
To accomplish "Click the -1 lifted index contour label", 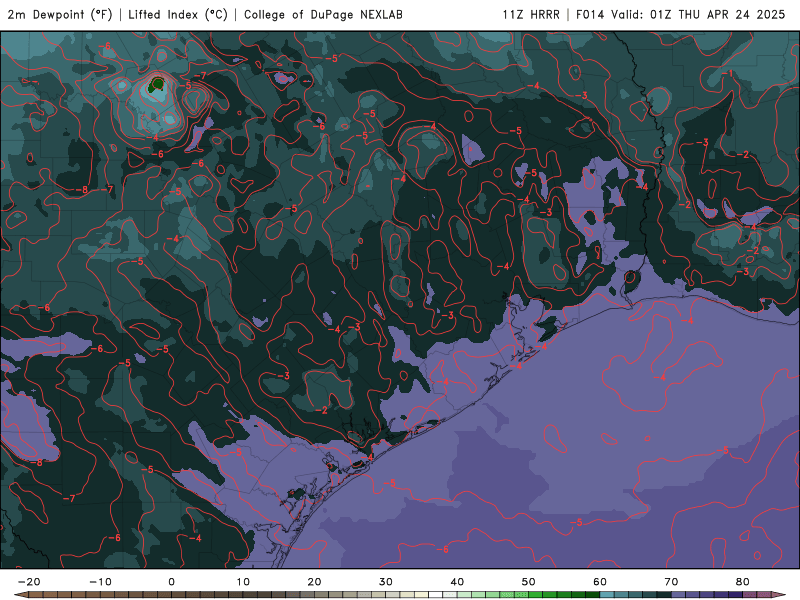I will [x=728, y=74].
